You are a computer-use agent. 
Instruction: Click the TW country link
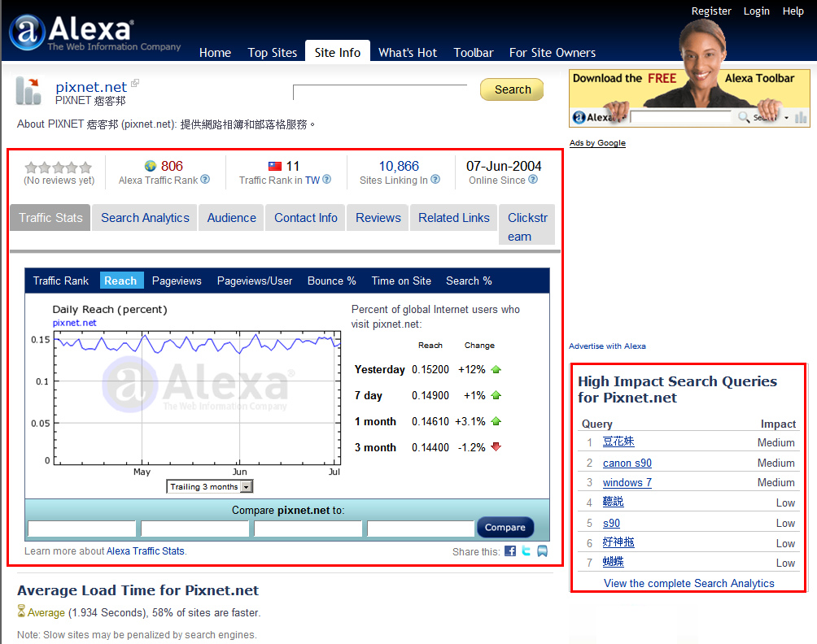(312, 181)
